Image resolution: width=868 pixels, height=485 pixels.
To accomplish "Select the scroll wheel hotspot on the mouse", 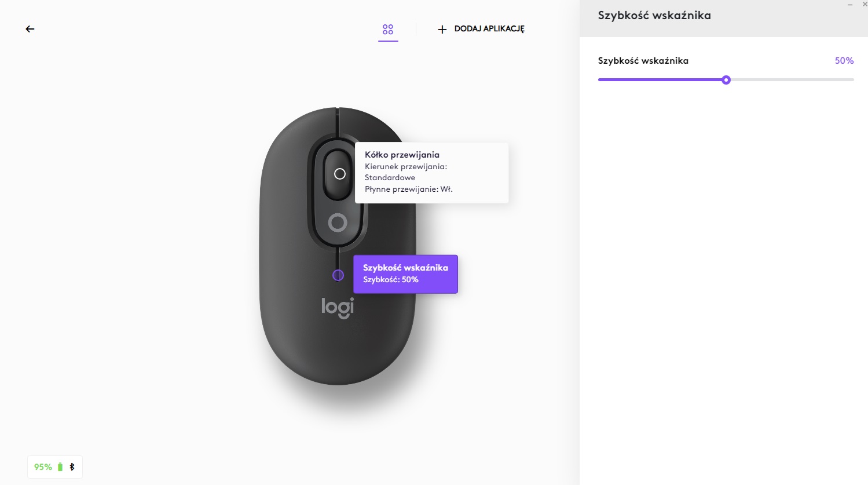I will point(340,174).
